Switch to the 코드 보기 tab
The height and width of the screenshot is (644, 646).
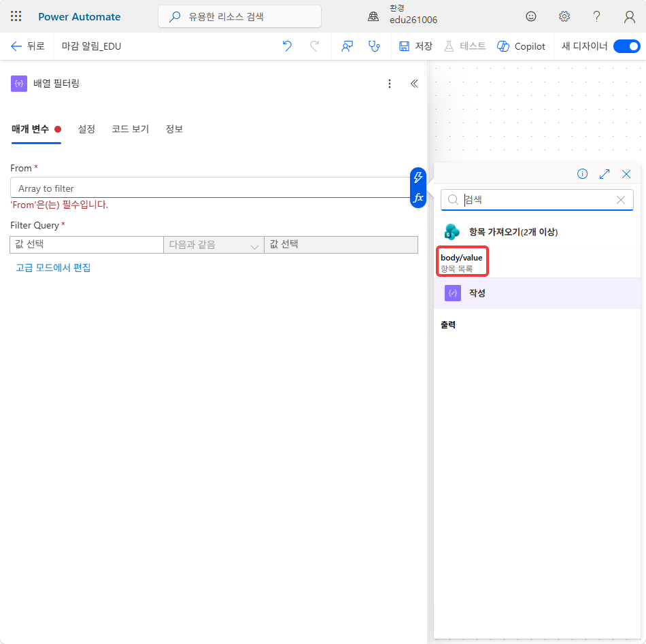(x=130, y=129)
